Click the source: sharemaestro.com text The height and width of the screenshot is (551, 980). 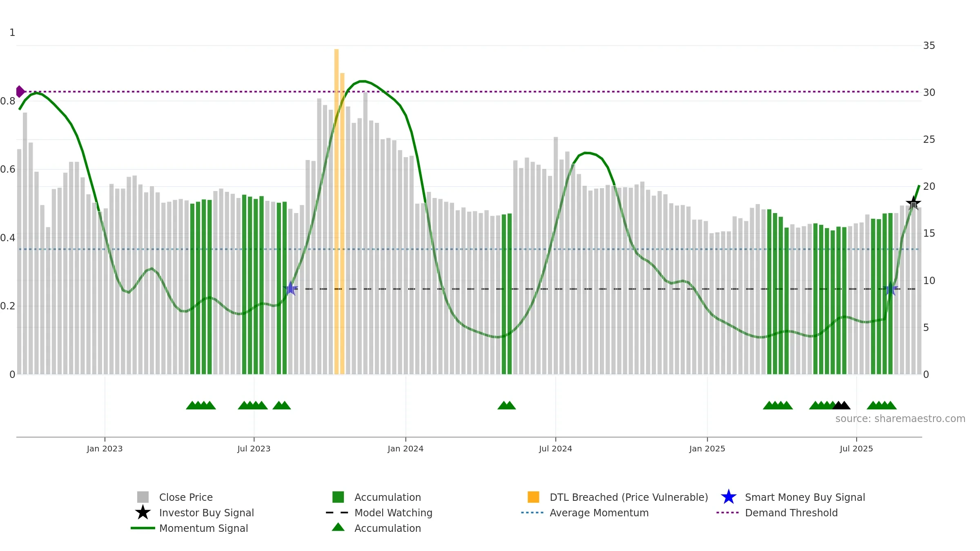click(x=900, y=418)
